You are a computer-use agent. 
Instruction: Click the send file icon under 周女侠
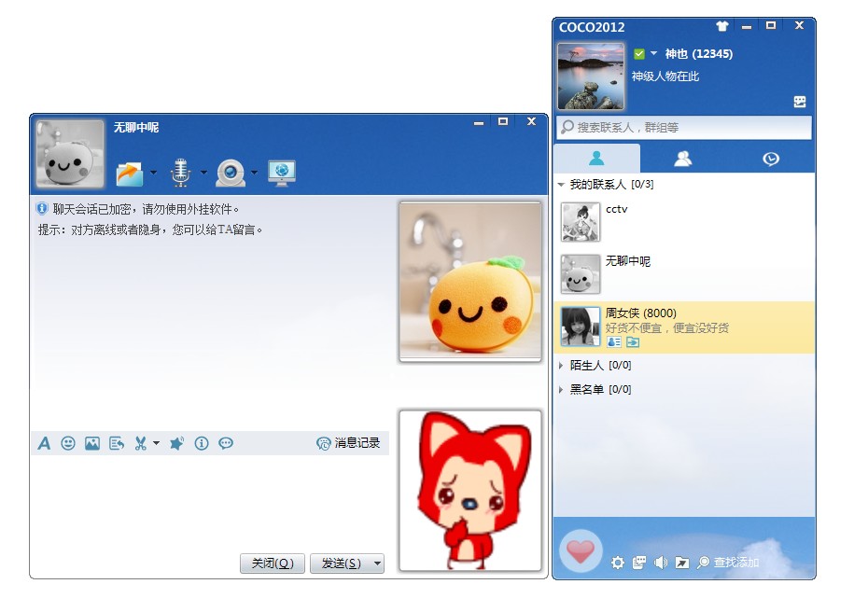click(x=633, y=342)
